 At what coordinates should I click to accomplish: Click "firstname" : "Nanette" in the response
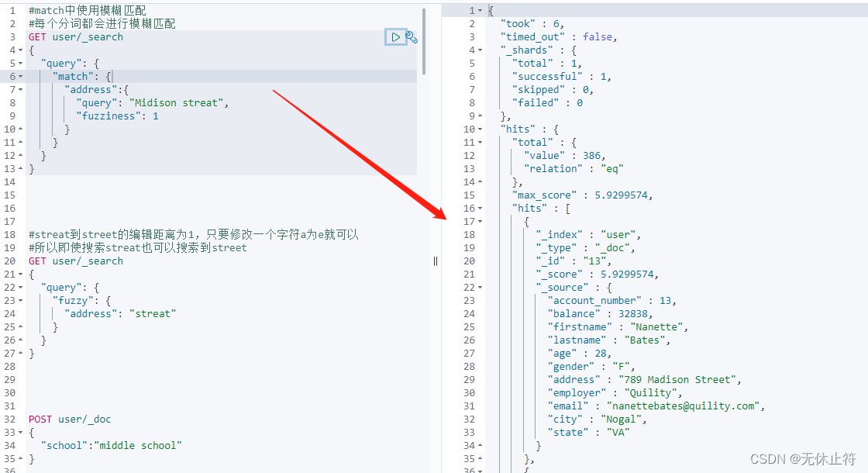(x=618, y=326)
